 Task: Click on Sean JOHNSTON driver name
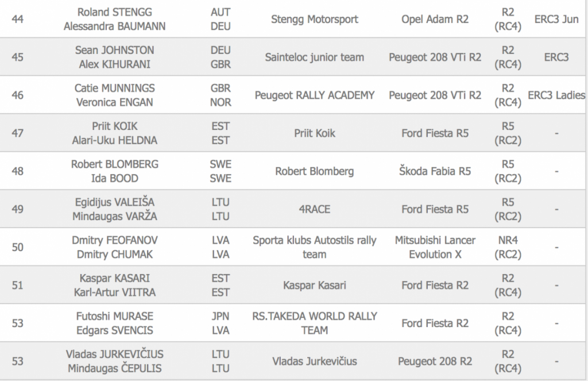[x=114, y=50]
